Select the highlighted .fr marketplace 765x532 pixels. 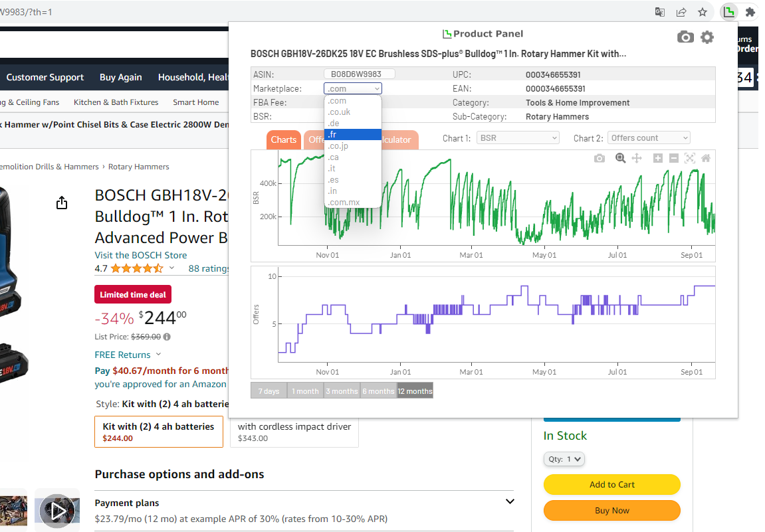[x=353, y=135]
